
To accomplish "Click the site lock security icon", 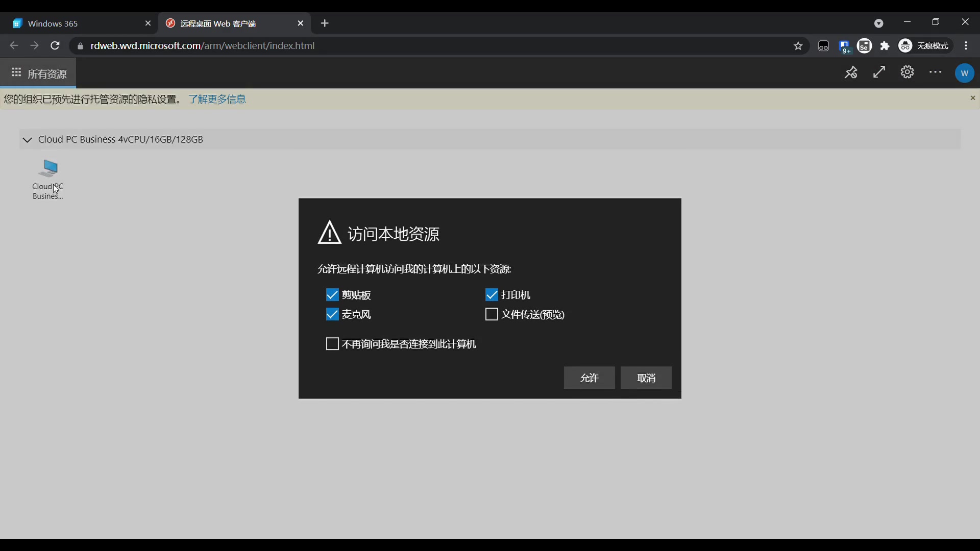I will 80,46.
